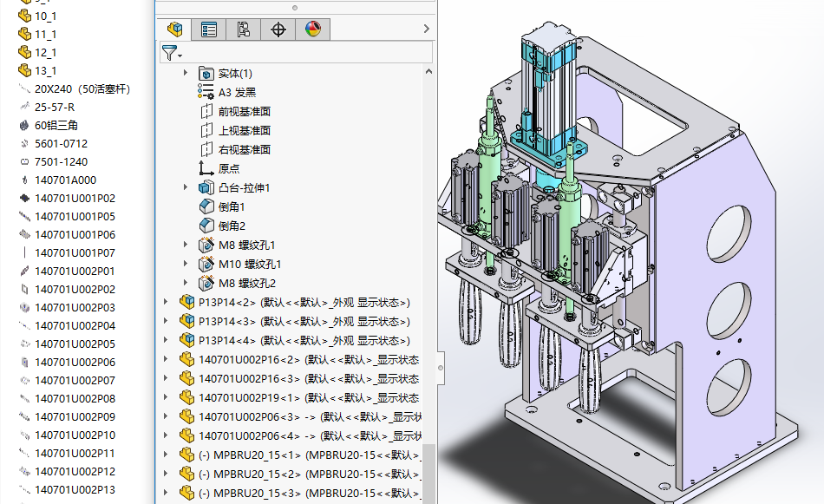Select the 前视基准面 plane icon

(206, 112)
